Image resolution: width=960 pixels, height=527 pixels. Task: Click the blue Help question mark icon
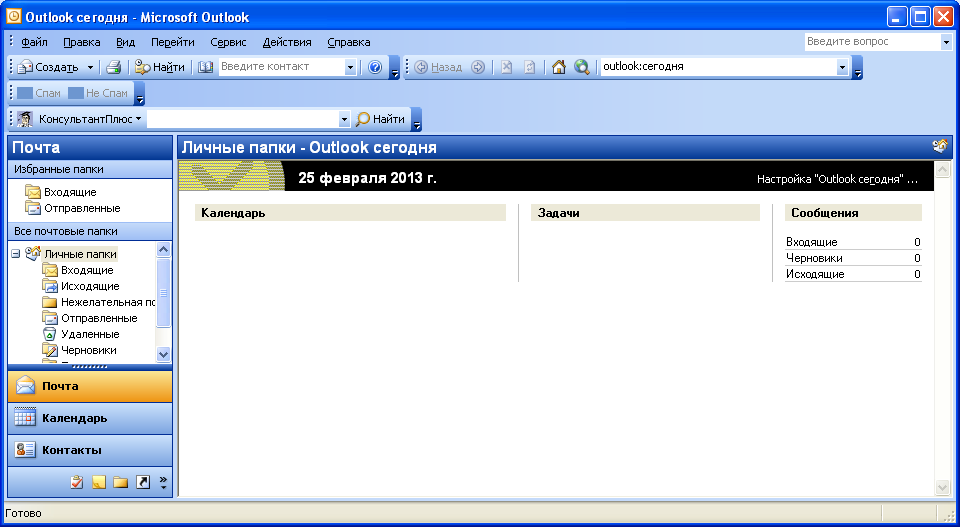[x=375, y=67]
